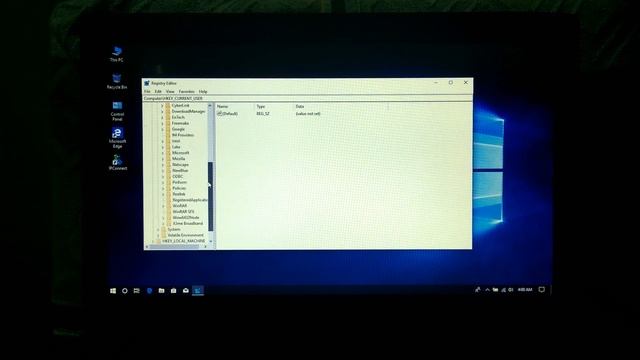Expand the Google key
This screenshot has width=640, height=360.
click(162, 129)
